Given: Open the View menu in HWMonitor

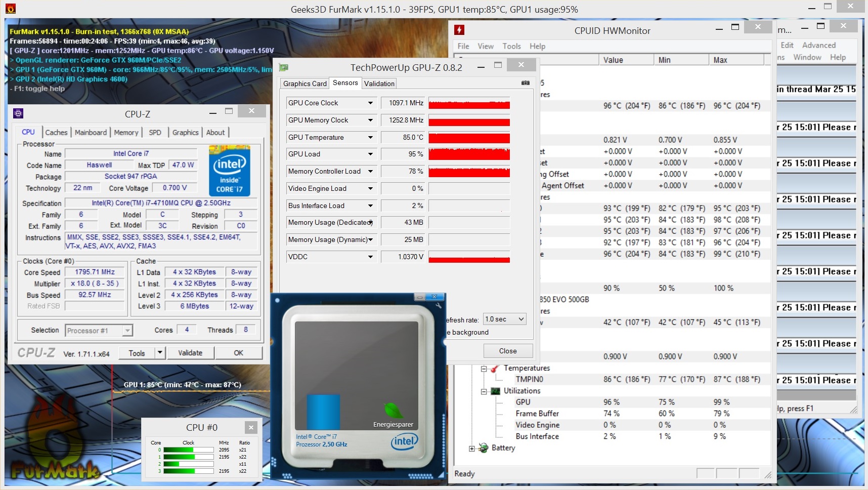Looking at the screenshot, I should (x=486, y=46).
